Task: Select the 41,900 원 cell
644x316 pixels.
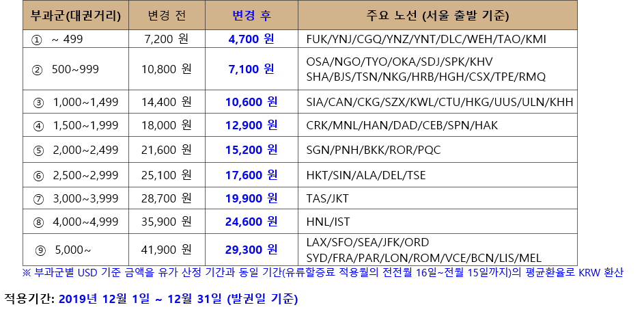Action: (167, 250)
